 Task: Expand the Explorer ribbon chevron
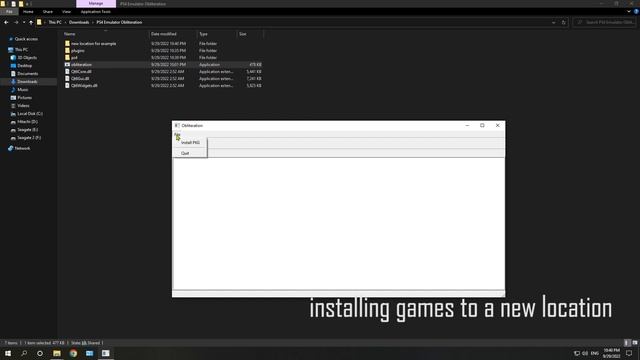(629, 12)
